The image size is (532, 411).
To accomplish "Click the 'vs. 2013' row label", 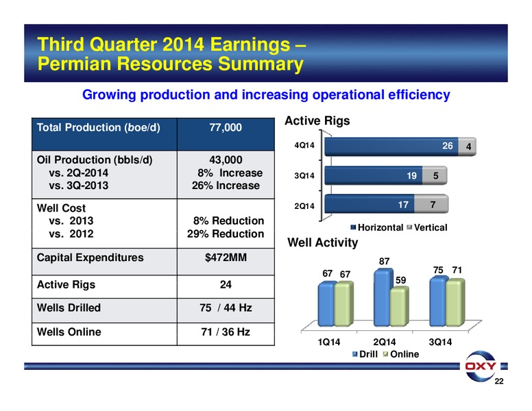I will coord(71,221).
